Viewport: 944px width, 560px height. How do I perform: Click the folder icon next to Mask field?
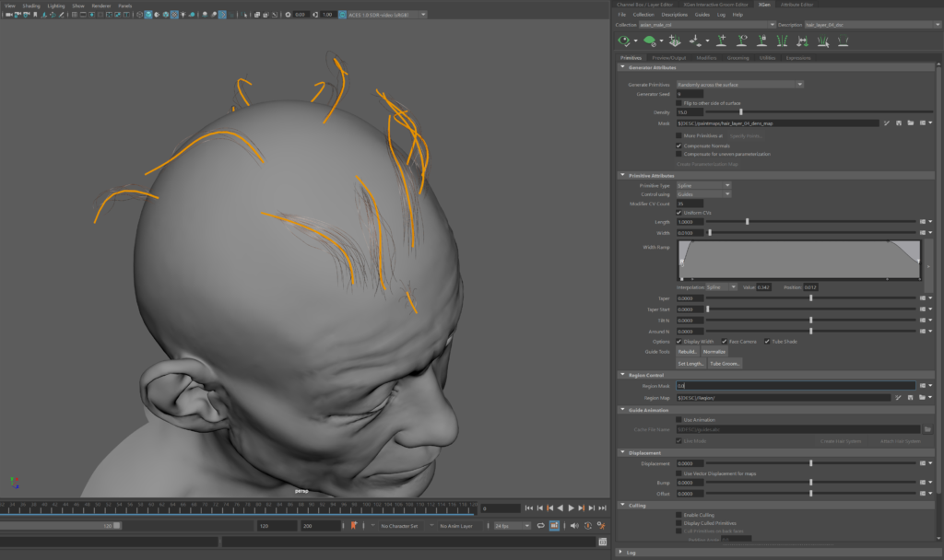pyautogui.click(x=910, y=122)
